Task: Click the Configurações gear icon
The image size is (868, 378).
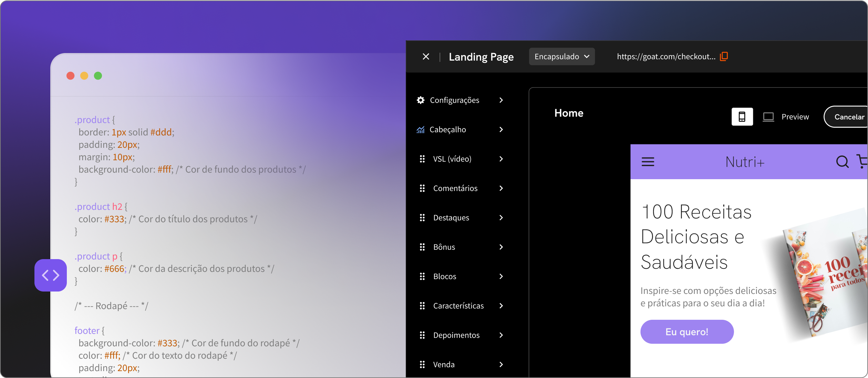Action: point(421,100)
